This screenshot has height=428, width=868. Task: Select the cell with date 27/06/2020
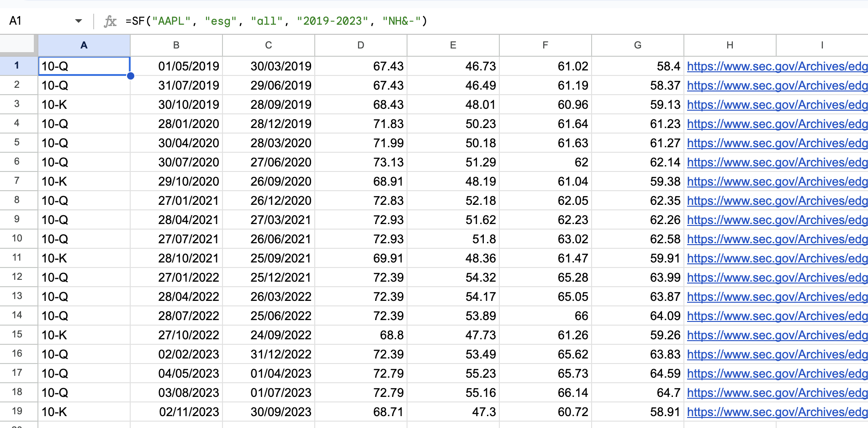pyautogui.click(x=269, y=162)
